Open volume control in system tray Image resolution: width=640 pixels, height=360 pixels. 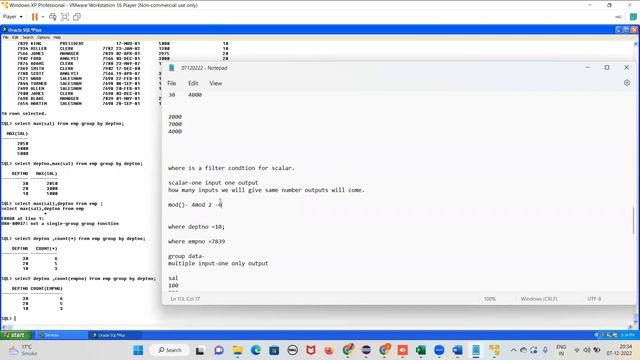click(587, 350)
